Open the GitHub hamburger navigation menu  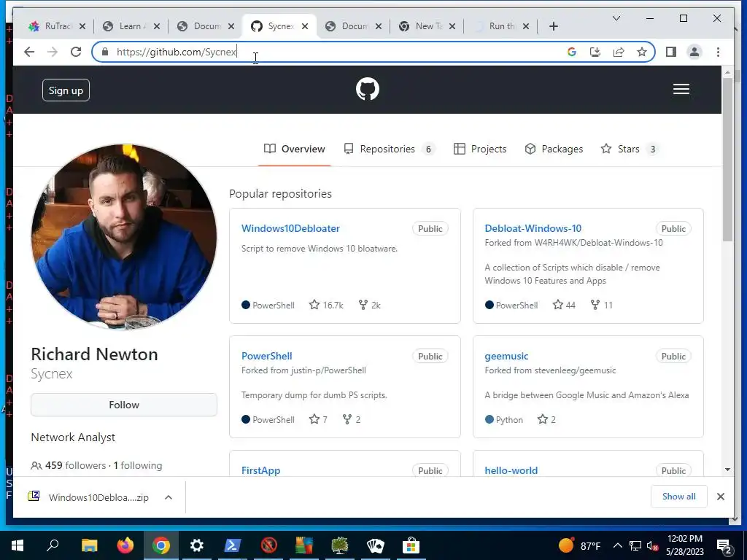[681, 89]
